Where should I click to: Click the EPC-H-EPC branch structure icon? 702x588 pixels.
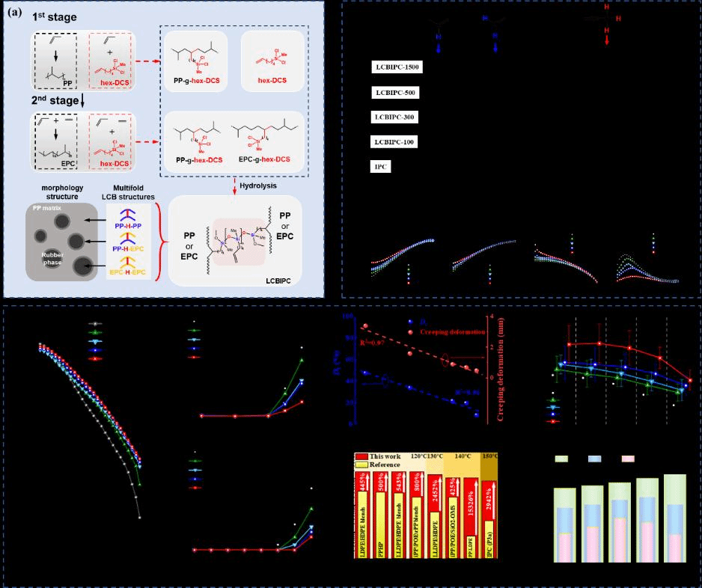coord(126,263)
